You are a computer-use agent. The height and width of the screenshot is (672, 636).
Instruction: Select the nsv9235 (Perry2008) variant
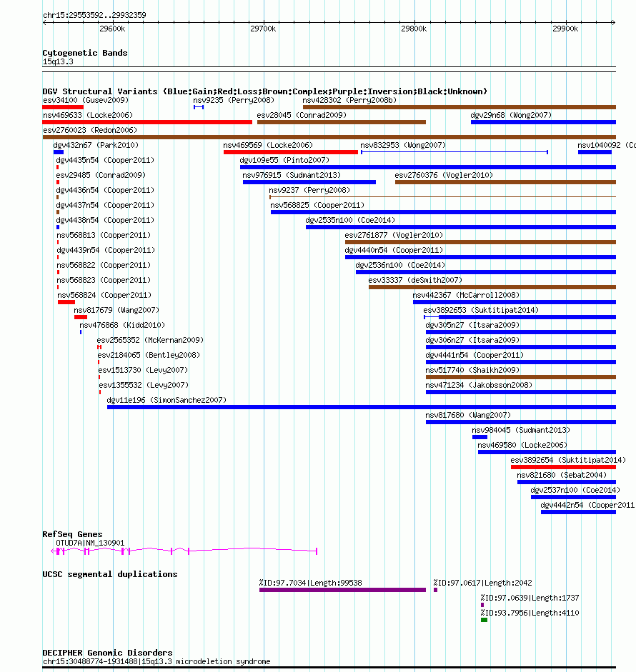click(x=198, y=107)
